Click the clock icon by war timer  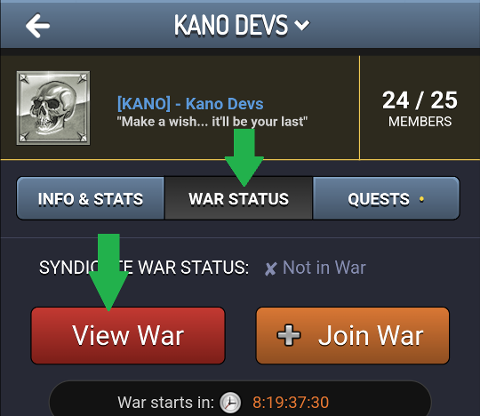[x=230, y=403]
